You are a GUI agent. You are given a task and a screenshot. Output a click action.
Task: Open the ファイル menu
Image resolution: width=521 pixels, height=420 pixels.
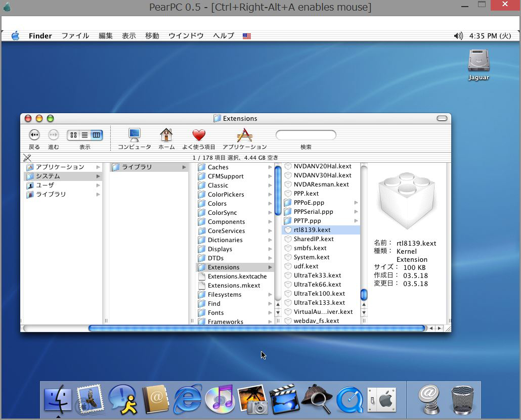click(x=75, y=36)
